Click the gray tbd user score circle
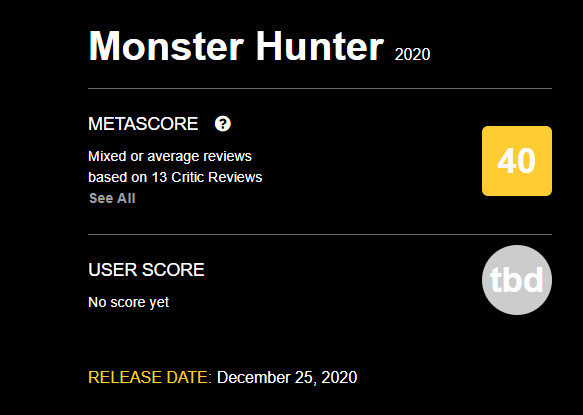 [517, 280]
